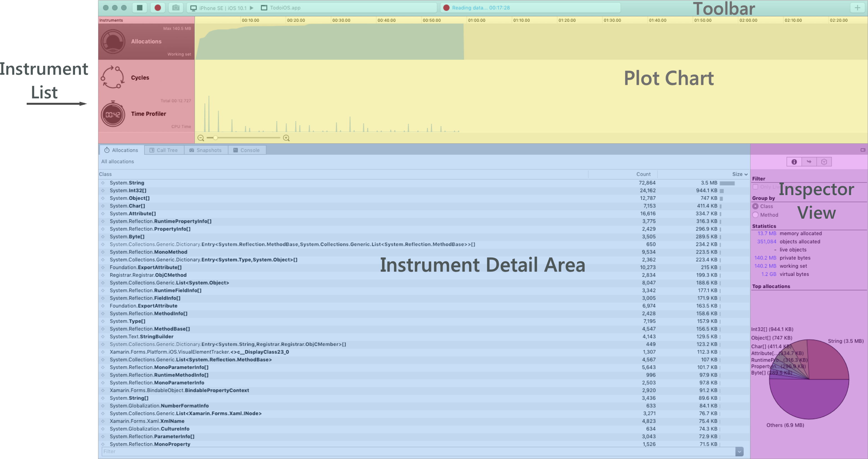Zoom in the plot chart
The width and height of the screenshot is (868, 459).
pyautogui.click(x=286, y=138)
